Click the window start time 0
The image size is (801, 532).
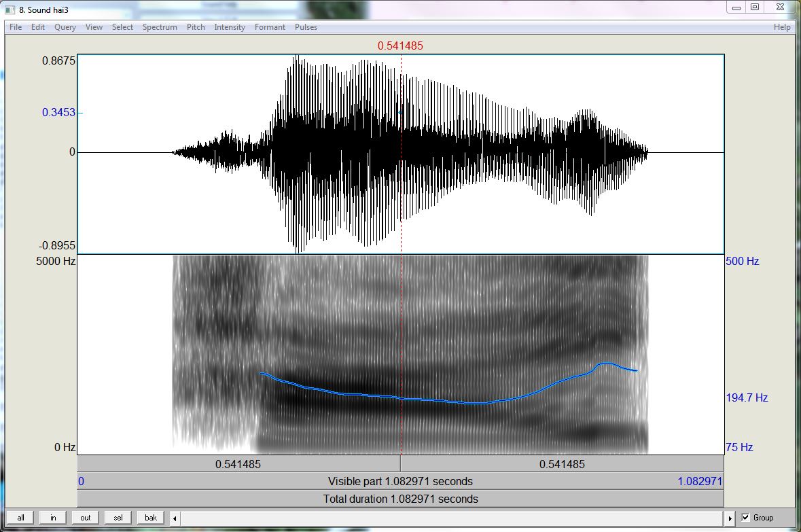[82, 482]
